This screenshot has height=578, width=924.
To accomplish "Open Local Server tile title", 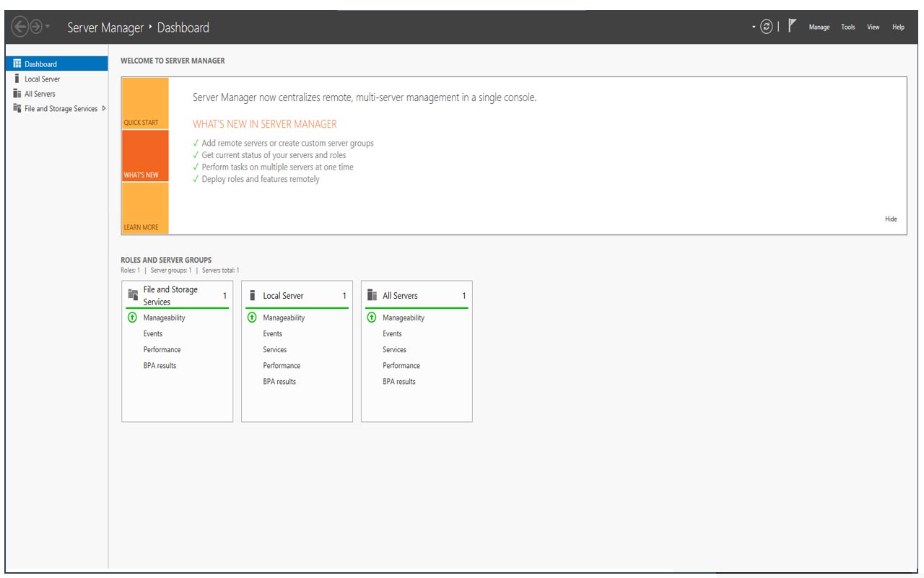I will (283, 296).
